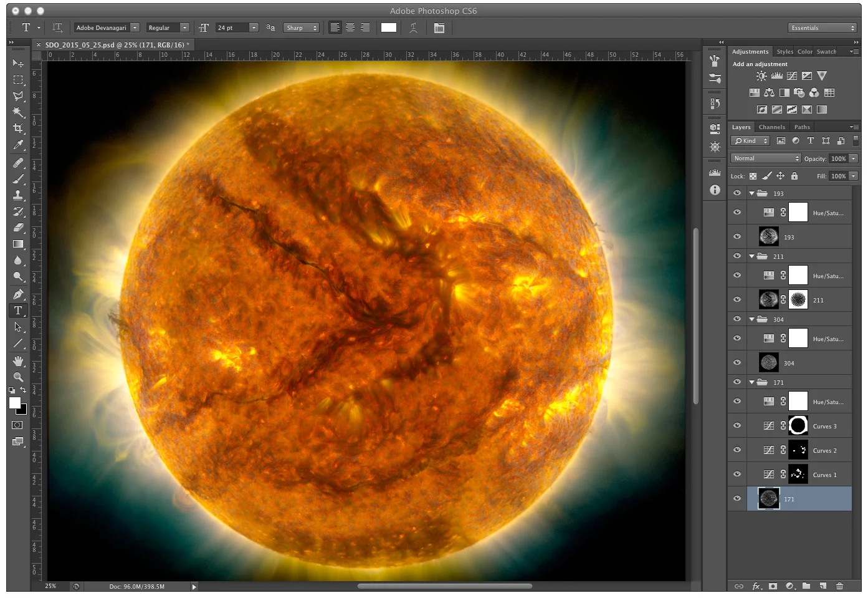Select the Dodge tool
The image size is (868, 598).
pyautogui.click(x=18, y=276)
